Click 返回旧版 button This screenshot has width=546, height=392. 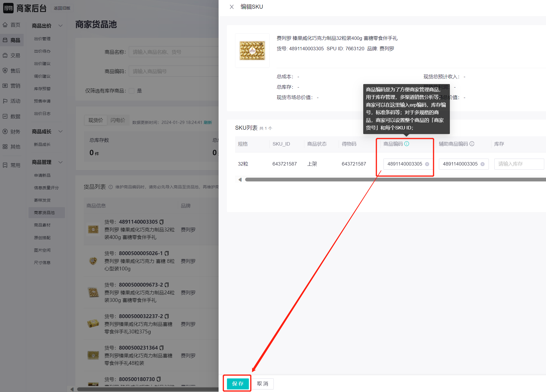62,8
